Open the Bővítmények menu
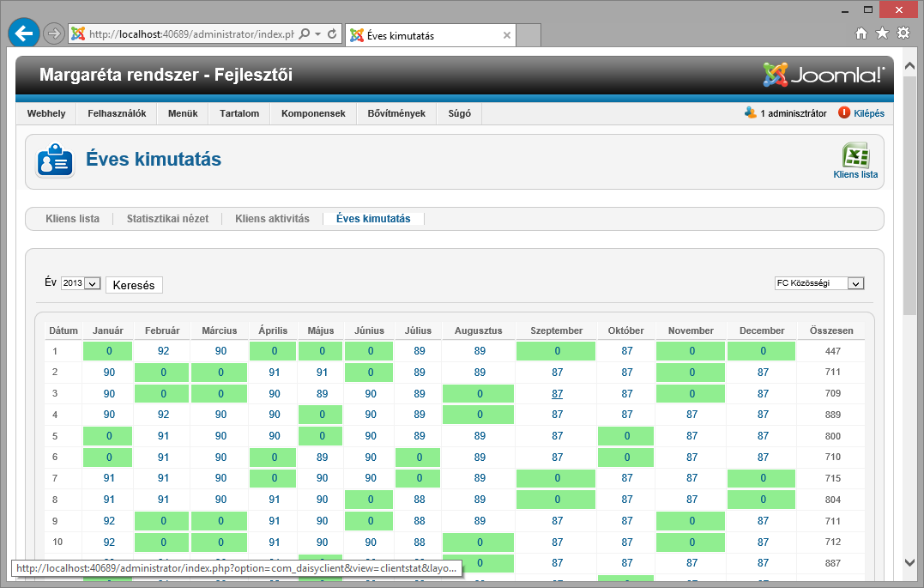 pos(396,113)
